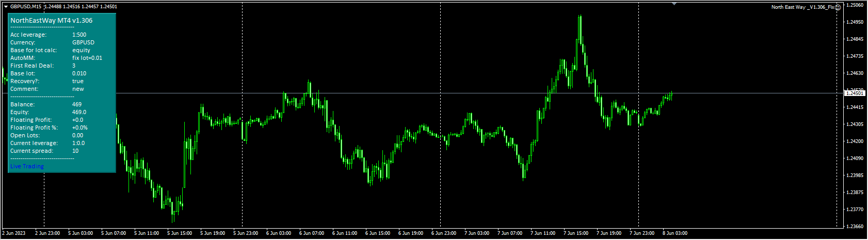Click the 6 Jun 07:00 time axis label

312,233
